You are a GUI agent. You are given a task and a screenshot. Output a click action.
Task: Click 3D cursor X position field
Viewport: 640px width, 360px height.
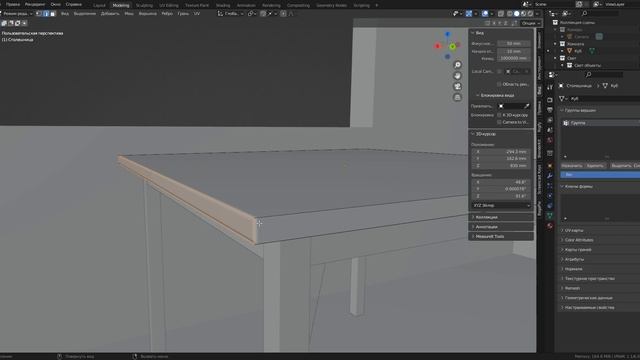pyautogui.click(x=501, y=151)
